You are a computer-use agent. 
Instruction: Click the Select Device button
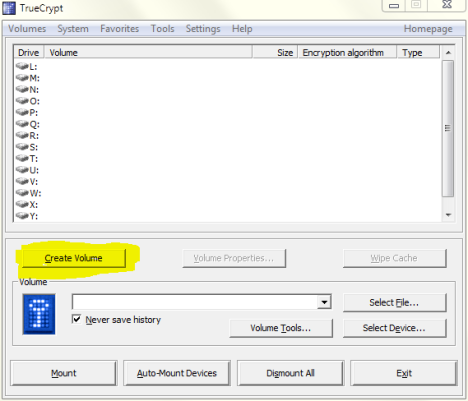pyautogui.click(x=394, y=328)
